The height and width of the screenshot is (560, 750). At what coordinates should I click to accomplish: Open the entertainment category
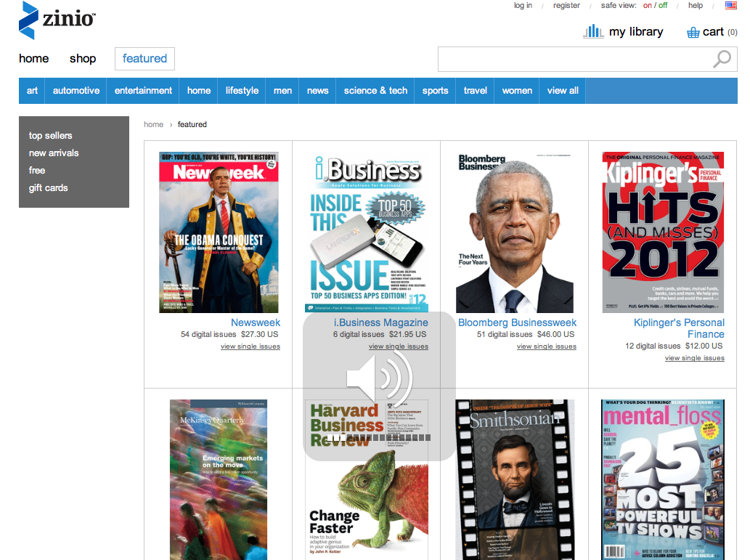coord(143,91)
